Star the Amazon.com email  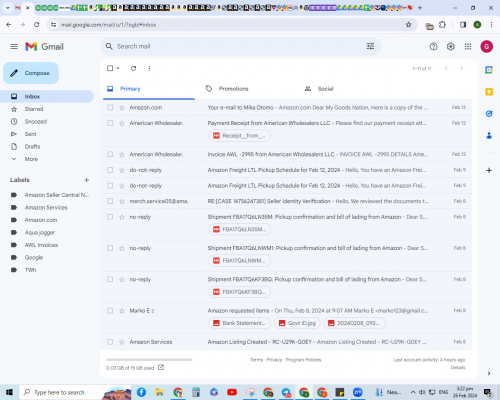click(x=122, y=108)
